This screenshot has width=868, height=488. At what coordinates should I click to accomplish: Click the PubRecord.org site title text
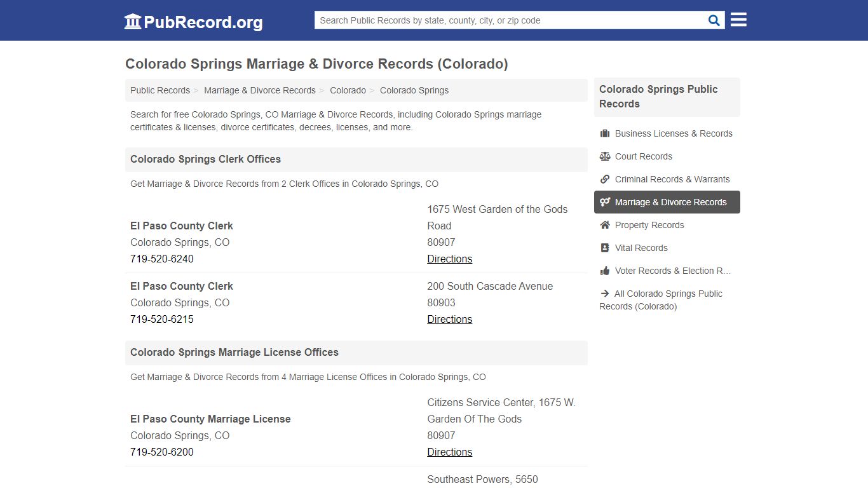point(203,22)
